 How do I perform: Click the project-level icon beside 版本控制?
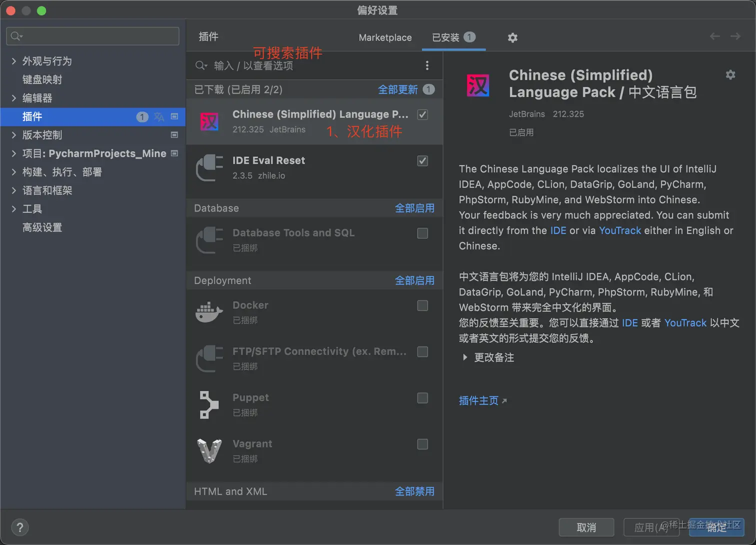pyautogui.click(x=174, y=135)
